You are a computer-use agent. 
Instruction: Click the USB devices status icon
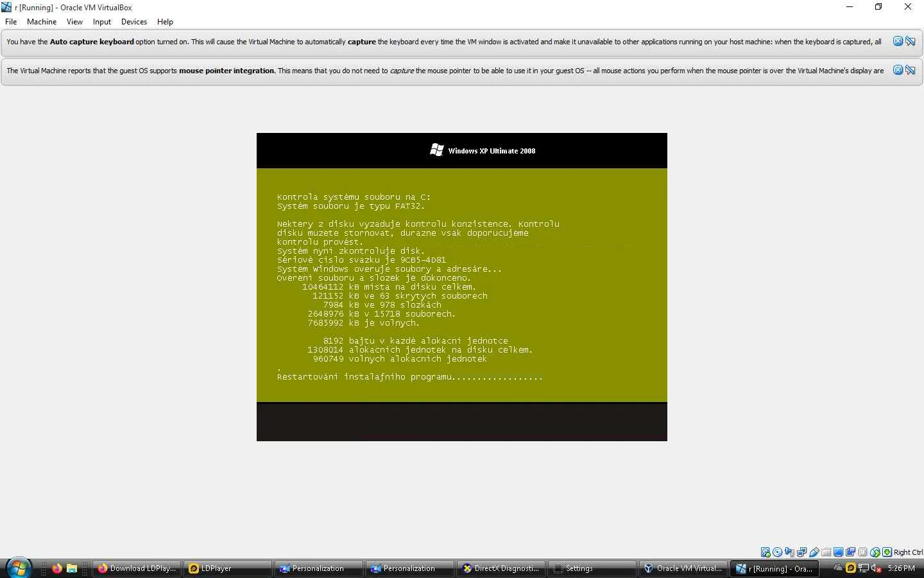pos(814,552)
